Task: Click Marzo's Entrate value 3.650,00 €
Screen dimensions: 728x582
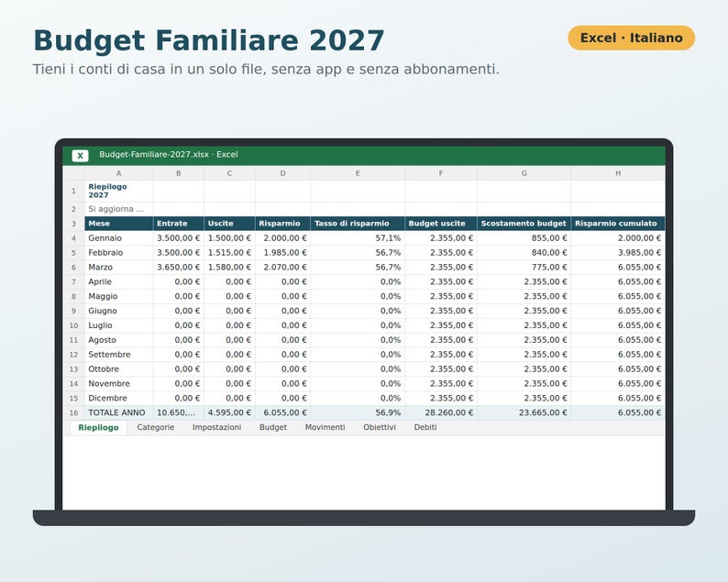Action: coord(178,268)
